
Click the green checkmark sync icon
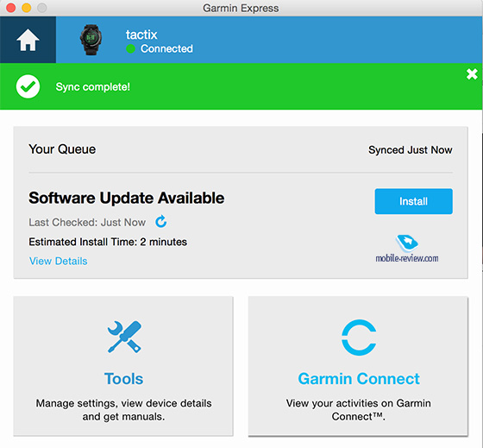[x=28, y=86]
